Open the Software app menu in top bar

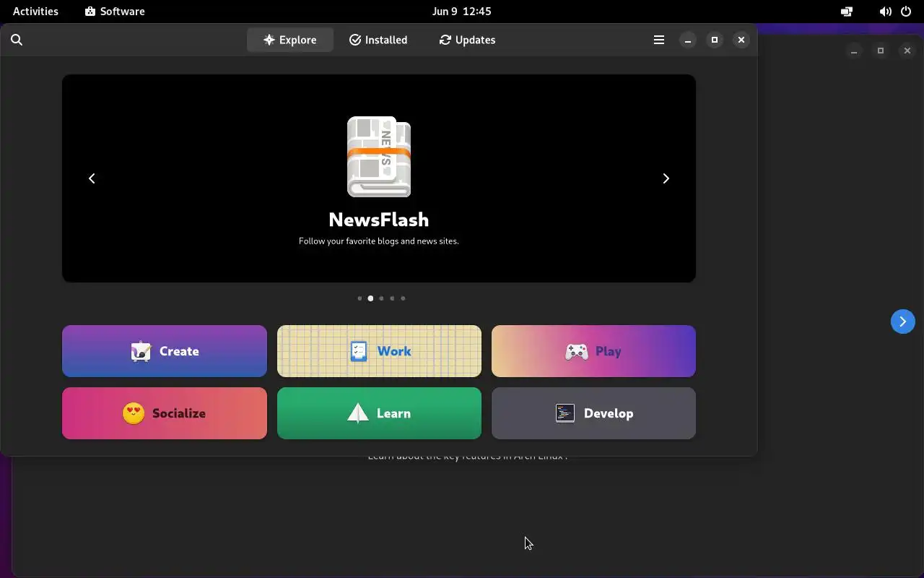(x=115, y=11)
